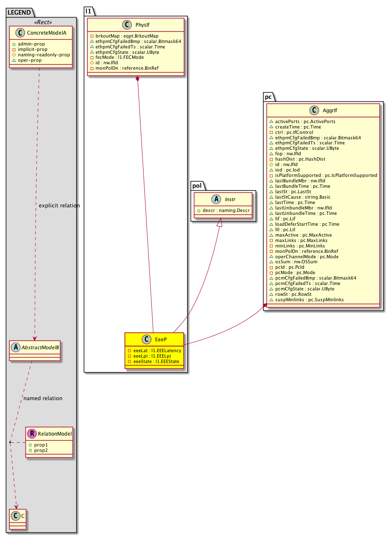
Task: Click the RelationModel R icon
Action: point(32,434)
